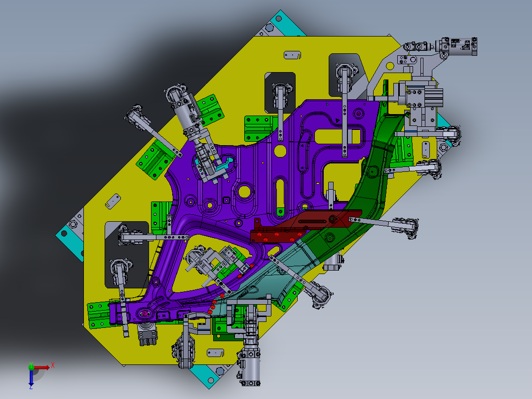This screenshot has width=532, height=399.
Task: Click the red X axis arrow of the triad
Action: (x=41, y=367)
